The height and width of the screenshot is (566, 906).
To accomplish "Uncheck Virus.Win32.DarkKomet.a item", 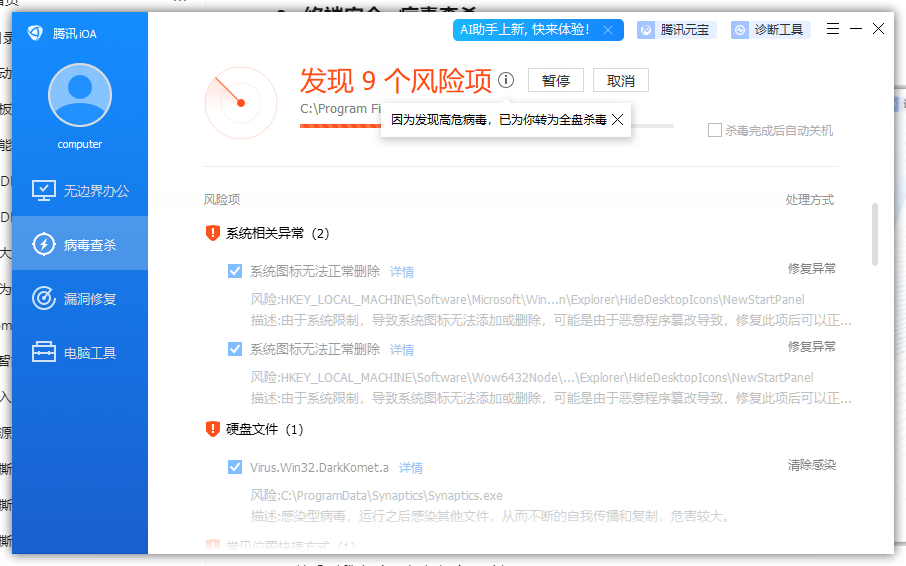I will [235, 467].
